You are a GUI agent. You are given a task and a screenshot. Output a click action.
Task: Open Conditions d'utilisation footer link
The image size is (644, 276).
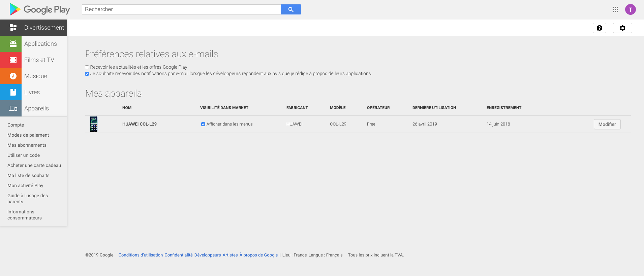(141, 255)
